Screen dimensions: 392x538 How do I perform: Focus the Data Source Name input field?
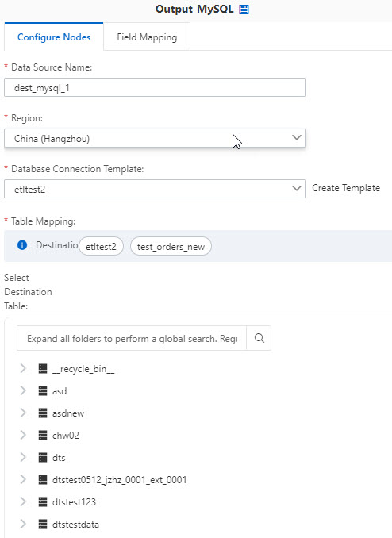click(x=155, y=87)
